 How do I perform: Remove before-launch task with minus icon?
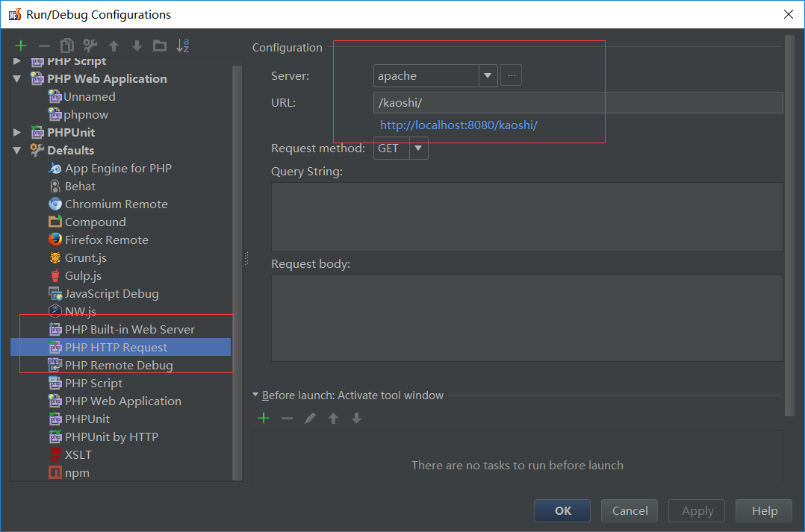[x=287, y=419]
